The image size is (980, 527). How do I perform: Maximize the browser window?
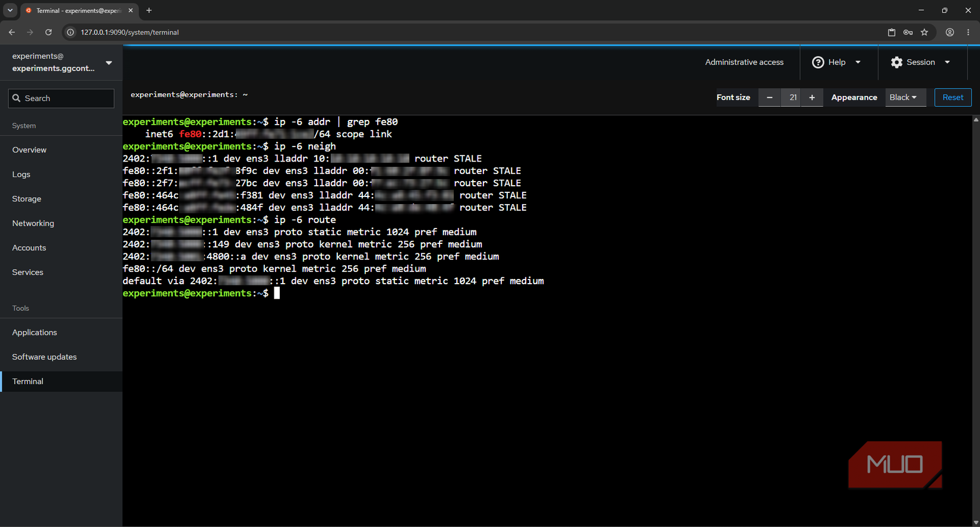[944, 10]
